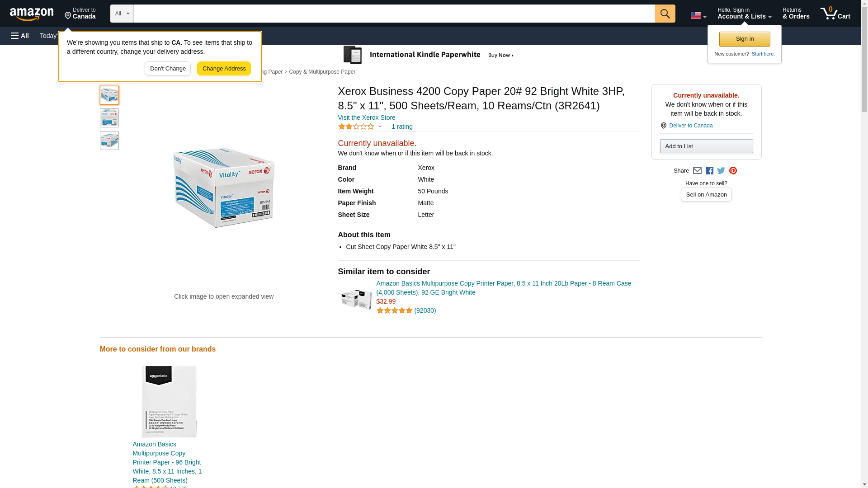Click the search magnifier Go button

[x=665, y=14]
